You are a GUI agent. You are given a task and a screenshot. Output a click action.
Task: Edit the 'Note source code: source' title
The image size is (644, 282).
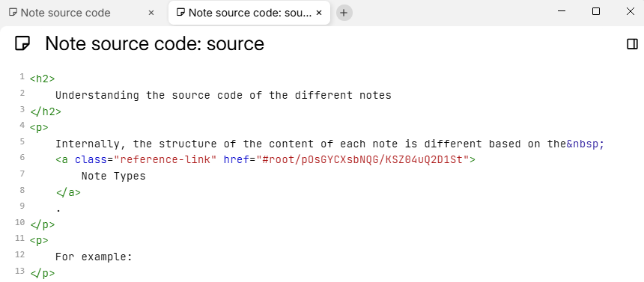(155, 43)
